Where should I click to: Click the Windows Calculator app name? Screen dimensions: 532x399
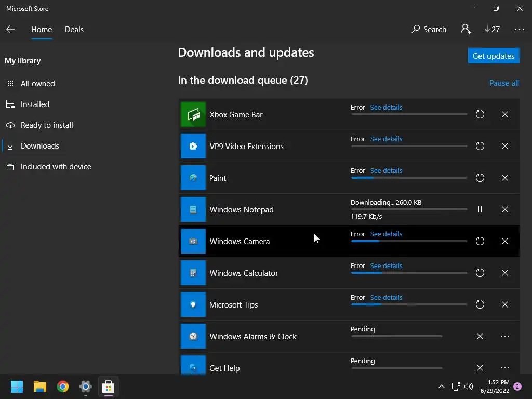(244, 273)
